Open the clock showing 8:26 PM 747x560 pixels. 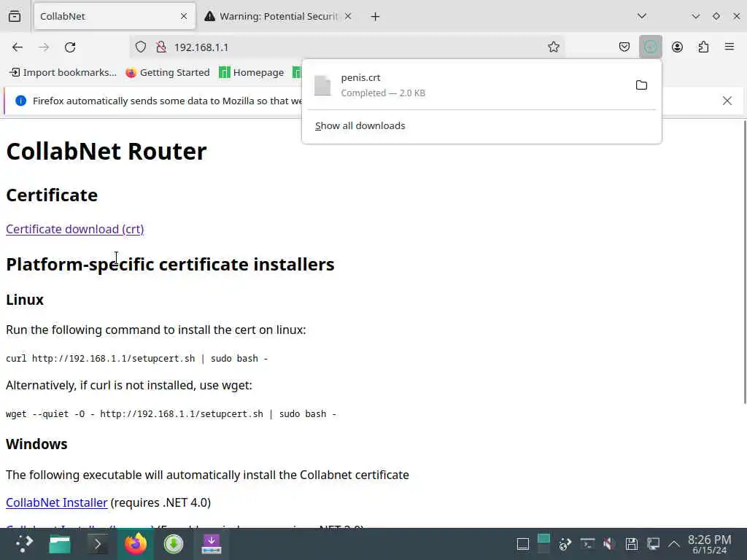[x=710, y=544]
